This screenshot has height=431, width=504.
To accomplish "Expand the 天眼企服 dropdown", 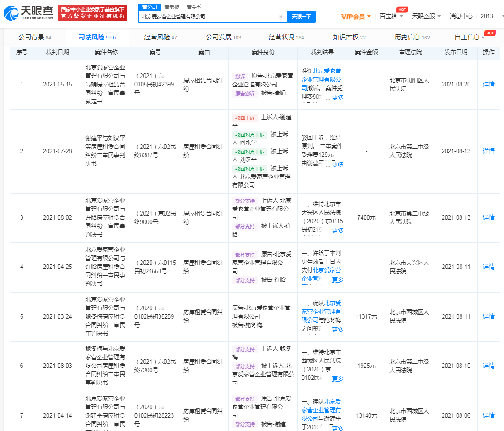I will coord(426,17).
